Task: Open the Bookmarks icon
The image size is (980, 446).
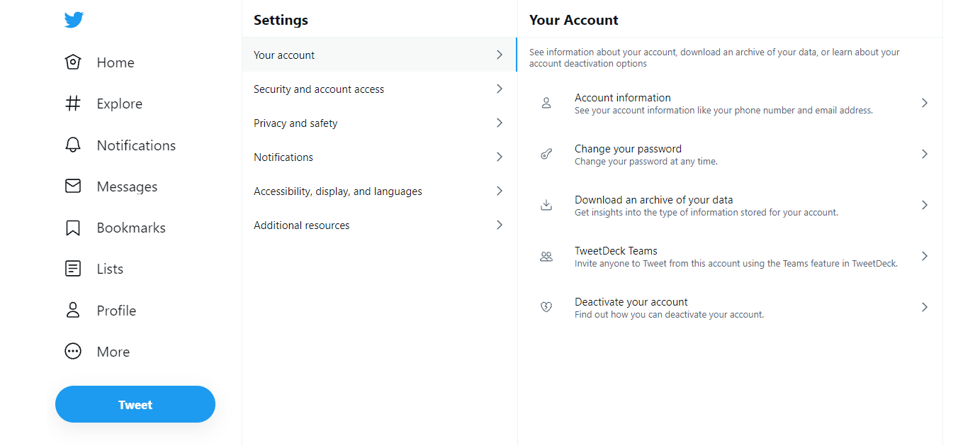Action: [x=73, y=228]
